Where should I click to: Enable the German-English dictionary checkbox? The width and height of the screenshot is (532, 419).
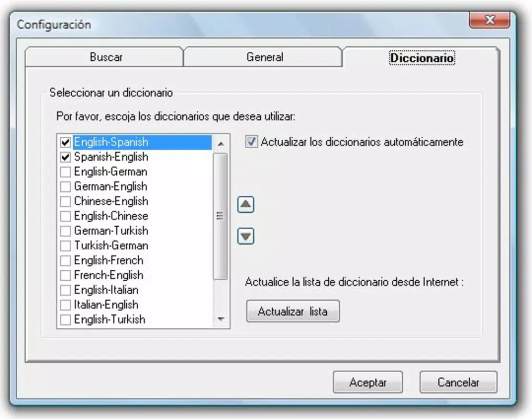pyautogui.click(x=65, y=186)
